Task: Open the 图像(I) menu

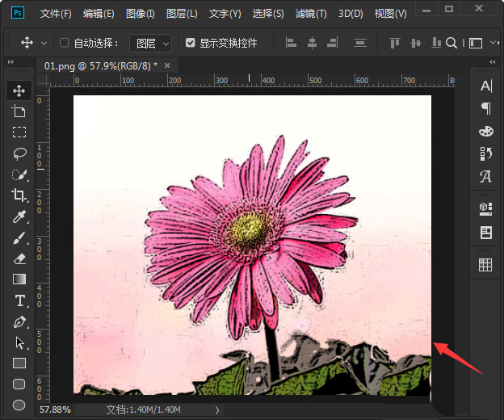Action: (x=141, y=14)
